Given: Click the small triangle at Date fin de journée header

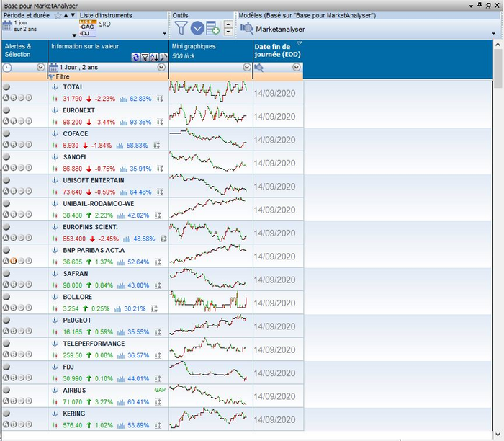Looking at the screenshot, I should 300,43.
